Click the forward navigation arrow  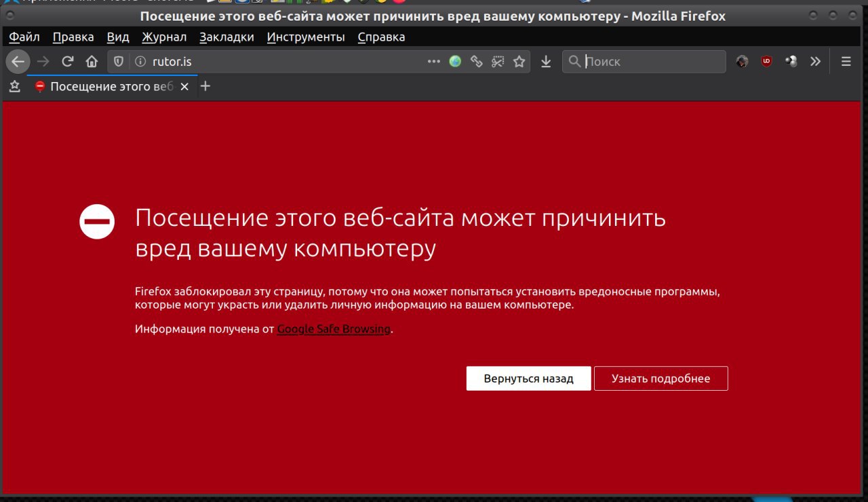(43, 62)
